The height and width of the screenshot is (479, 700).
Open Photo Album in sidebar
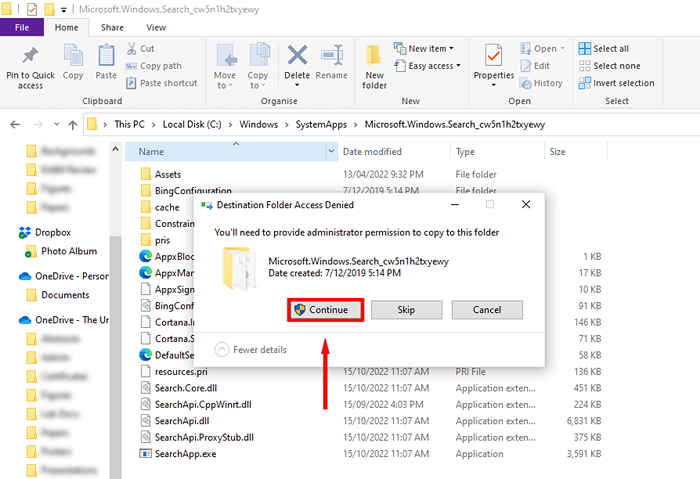61,251
